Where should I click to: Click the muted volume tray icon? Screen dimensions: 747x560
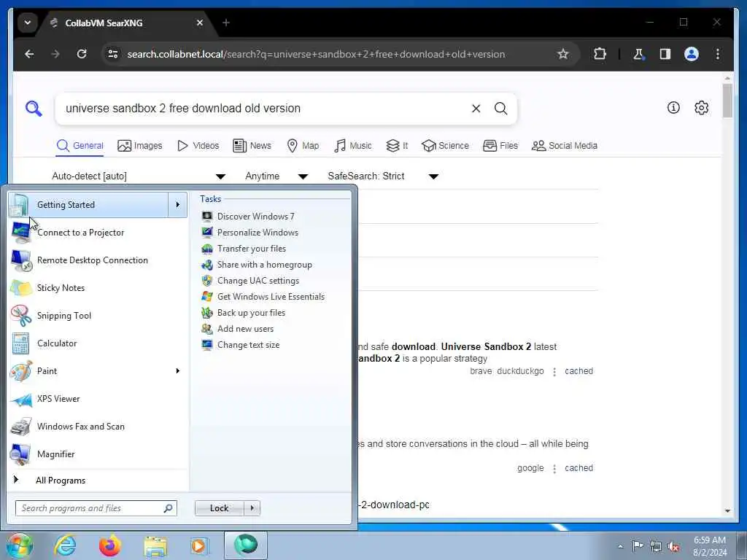coord(673,547)
